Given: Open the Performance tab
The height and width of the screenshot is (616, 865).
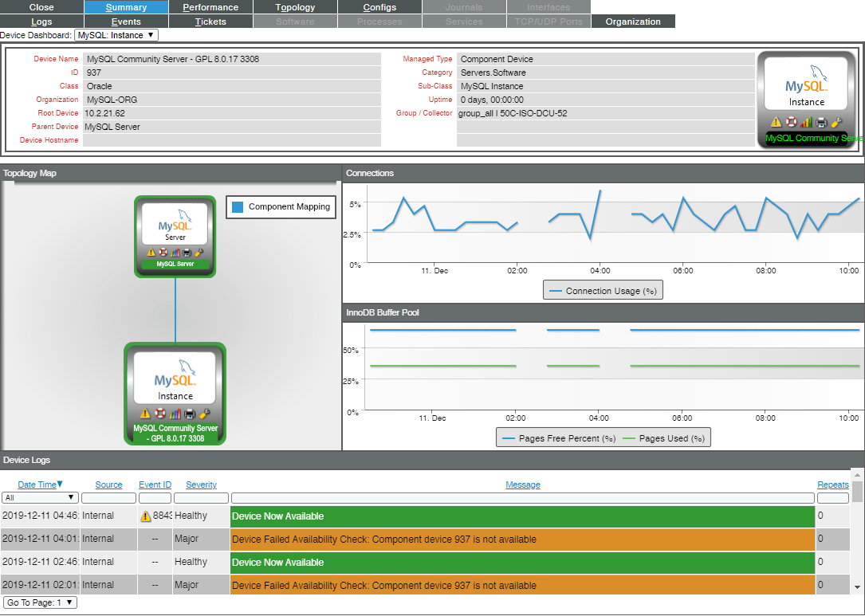Looking at the screenshot, I should (x=210, y=7).
